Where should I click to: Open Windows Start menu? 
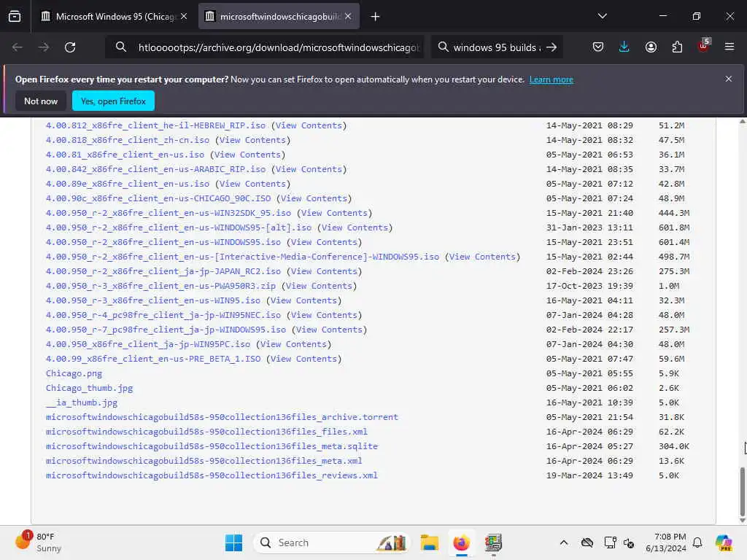233,542
